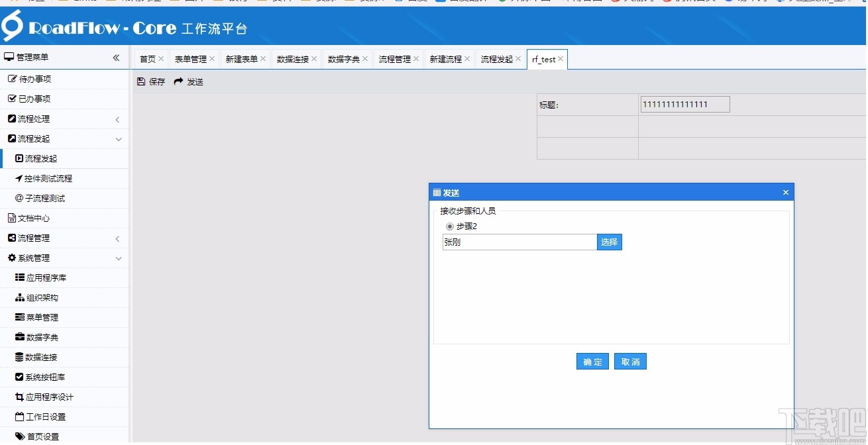Screen dimensions: 868x445
Task: Click the 选择 button to pick recipients
Action: point(609,242)
